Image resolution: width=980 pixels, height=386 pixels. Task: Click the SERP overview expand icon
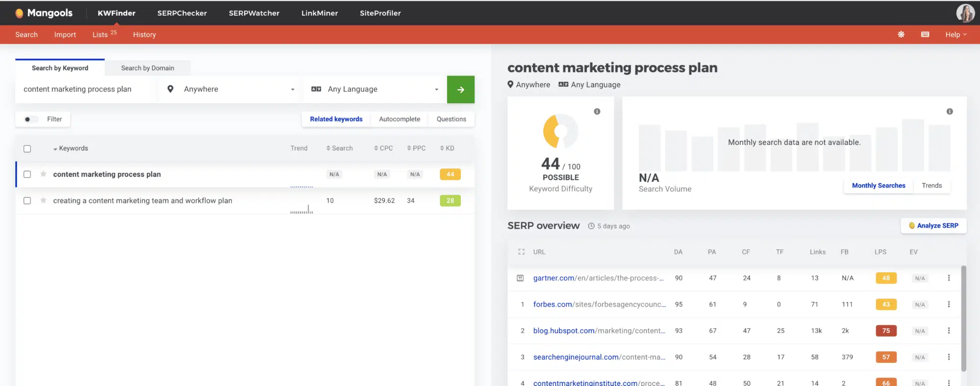point(521,252)
